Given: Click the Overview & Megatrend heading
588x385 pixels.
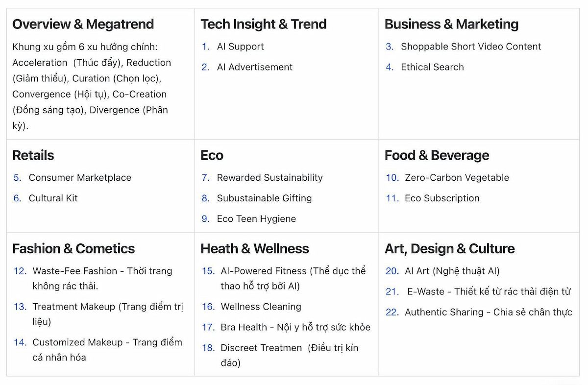Looking at the screenshot, I should (83, 24).
